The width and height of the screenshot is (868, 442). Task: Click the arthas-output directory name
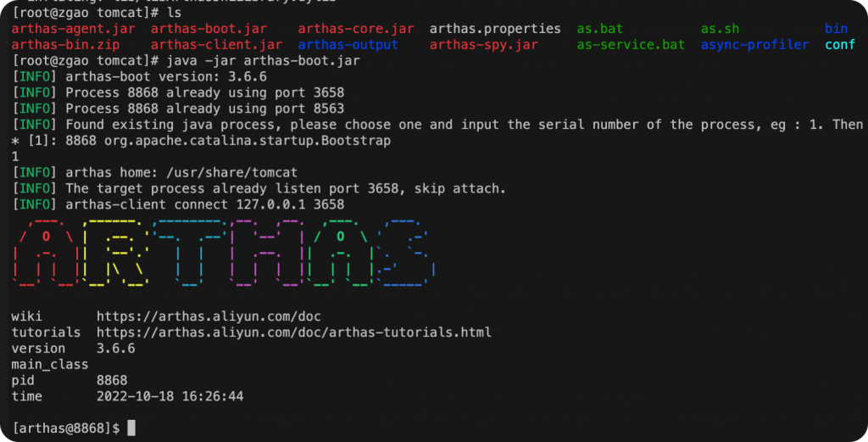tap(348, 44)
